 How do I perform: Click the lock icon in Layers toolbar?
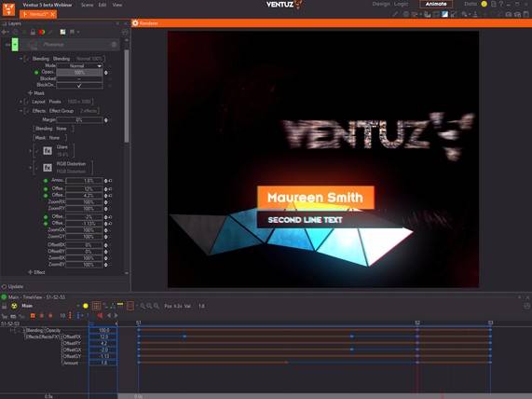[x=33, y=32]
